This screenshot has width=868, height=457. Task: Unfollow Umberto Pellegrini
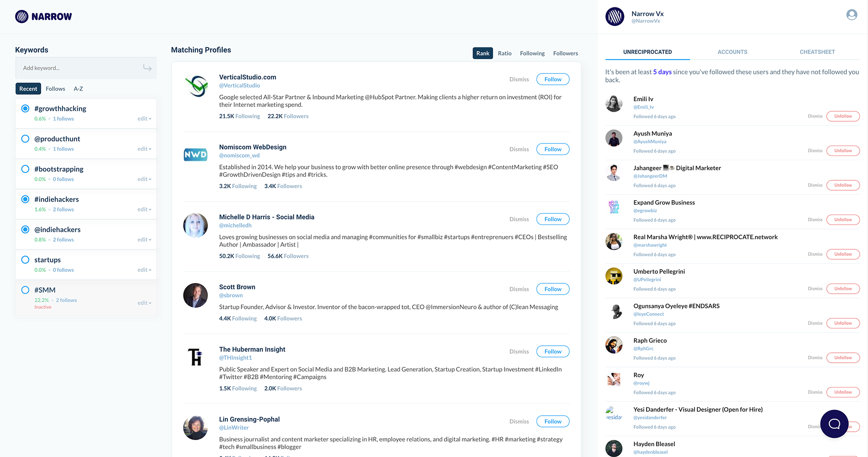(x=843, y=288)
